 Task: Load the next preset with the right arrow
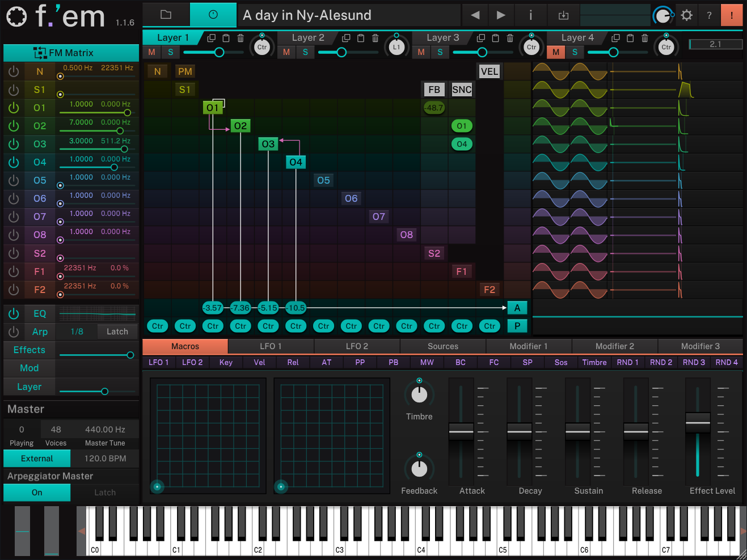500,15
